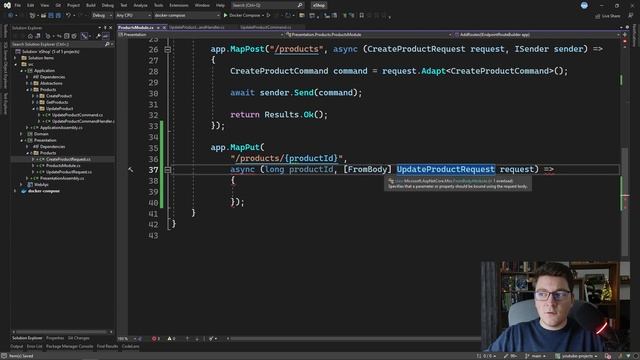This screenshot has width=640, height=360.
Task: Close the ProductsModule.cs tab
Action: 164,28
